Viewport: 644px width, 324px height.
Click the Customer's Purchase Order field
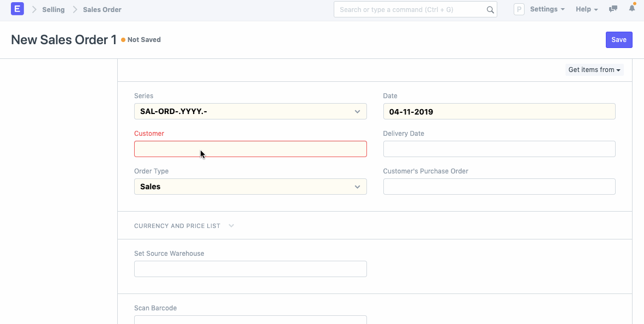[x=499, y=187]
